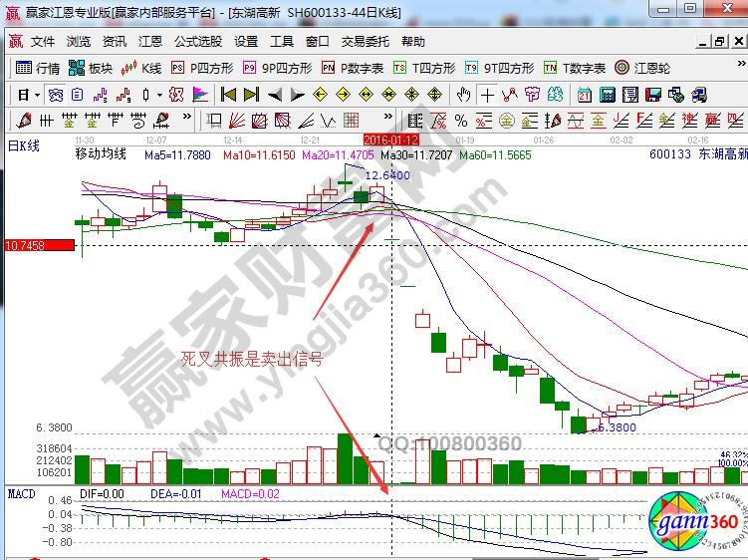Click the 神 angle-lines icon
Screen dimensions: 748x560
(x=689, y=121)
